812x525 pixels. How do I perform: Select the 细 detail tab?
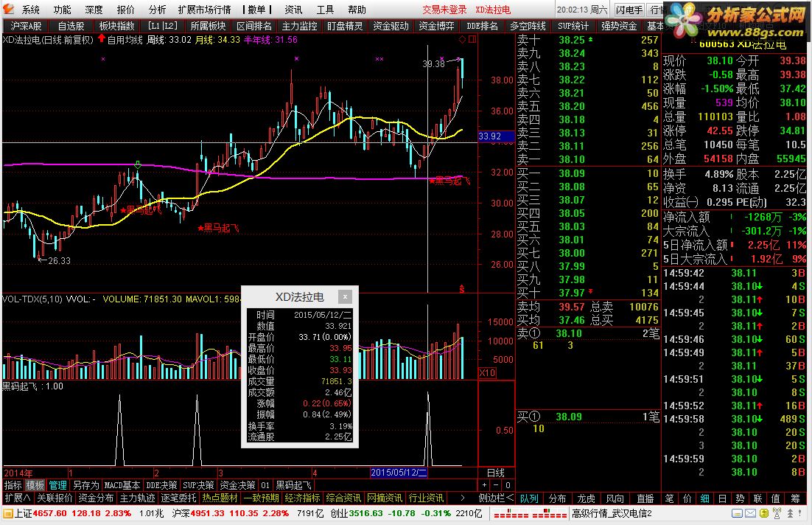705,498
